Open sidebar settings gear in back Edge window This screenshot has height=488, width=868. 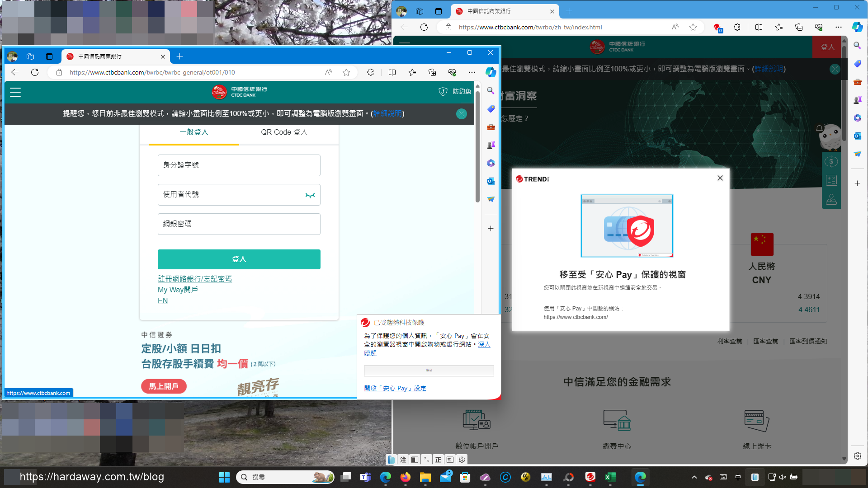click(x=857, y=456)
